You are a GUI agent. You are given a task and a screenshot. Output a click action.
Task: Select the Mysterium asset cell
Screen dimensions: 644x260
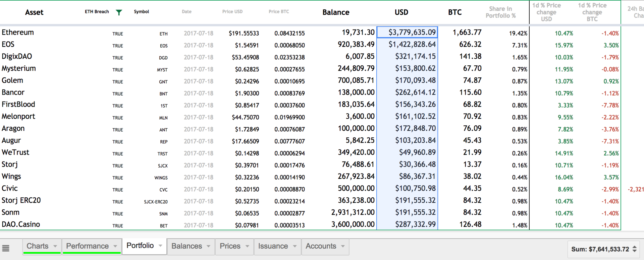19,68
